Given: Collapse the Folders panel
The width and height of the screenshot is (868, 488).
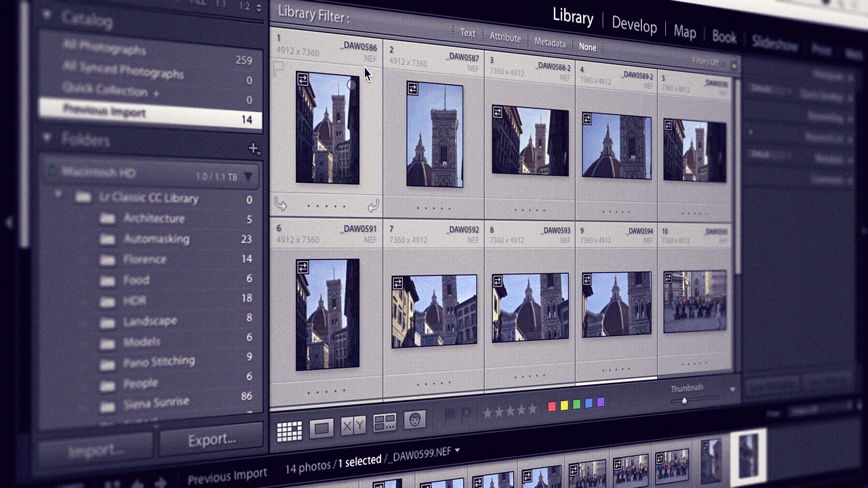Looking at the screenshot, I should click(47, 138).
